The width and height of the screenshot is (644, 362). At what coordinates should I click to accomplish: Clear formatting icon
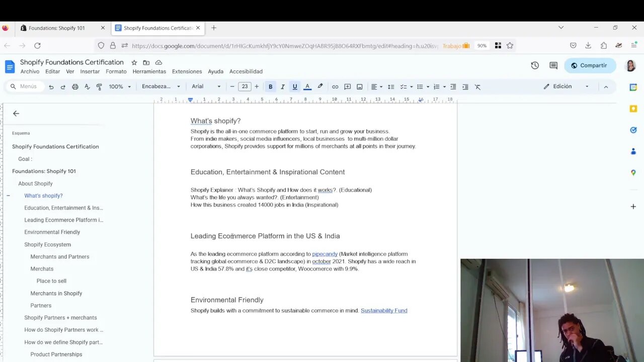click(x=478, y=86)
